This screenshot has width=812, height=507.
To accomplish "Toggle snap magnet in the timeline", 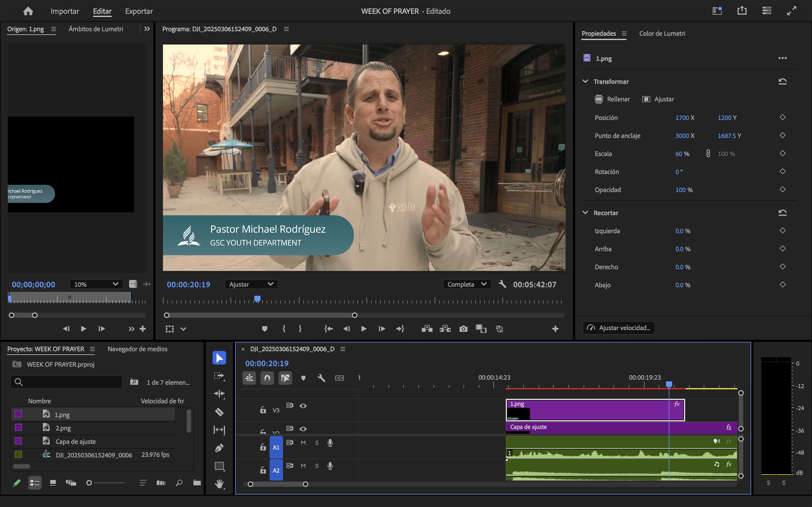I will [x=267, y=378].
